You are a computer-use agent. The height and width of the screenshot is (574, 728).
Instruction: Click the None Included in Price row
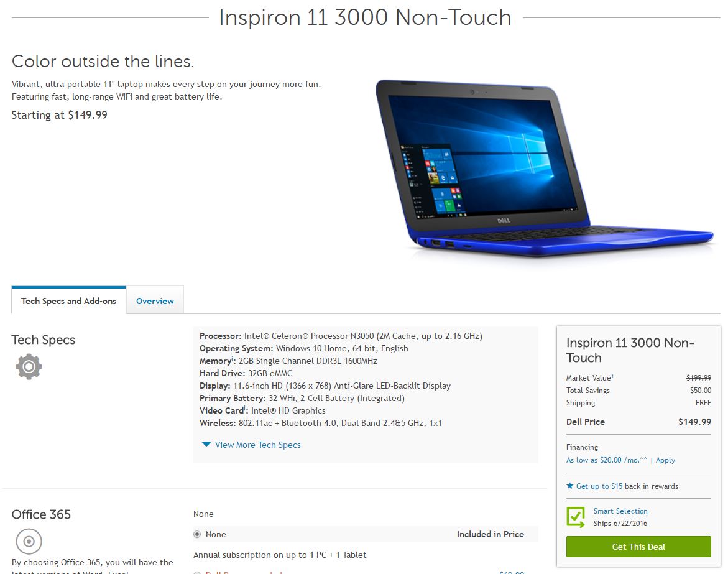pos(366,535)
